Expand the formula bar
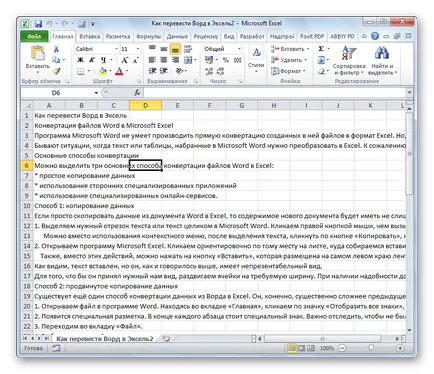The image size is (434, 374). (409, 92)
